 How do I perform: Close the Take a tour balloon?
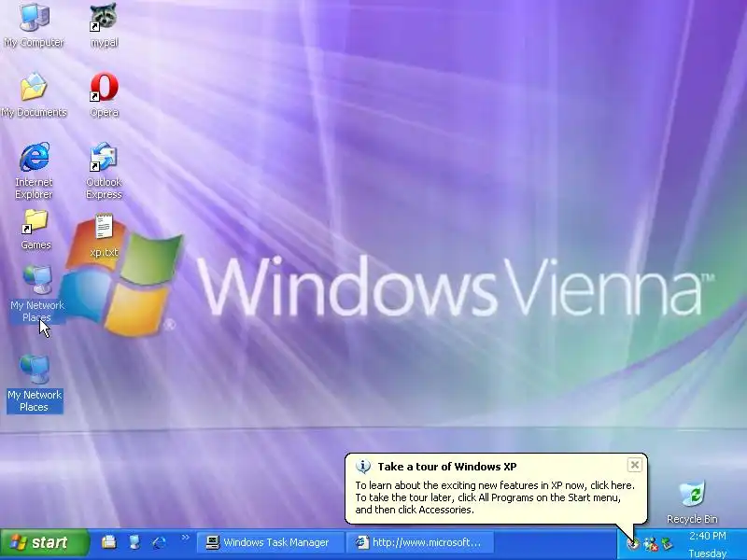(x=635, y=465)
